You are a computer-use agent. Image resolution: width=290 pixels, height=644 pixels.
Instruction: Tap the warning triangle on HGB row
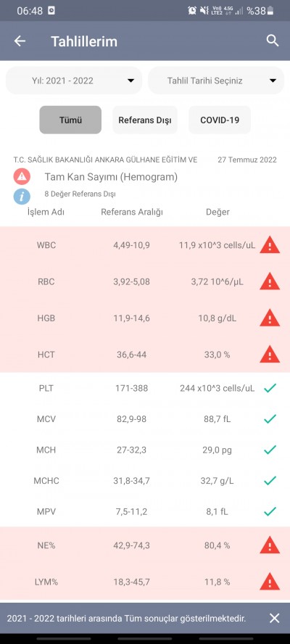pos(270,318)
